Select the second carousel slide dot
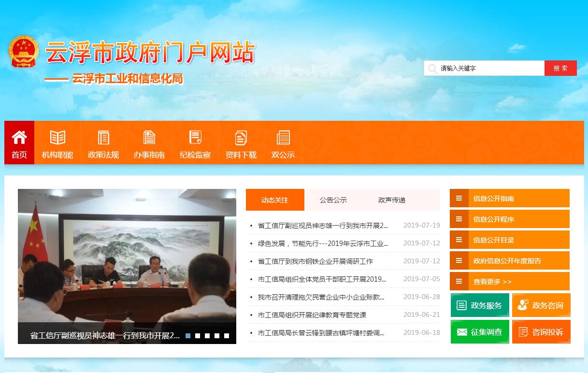 point(198,336)
